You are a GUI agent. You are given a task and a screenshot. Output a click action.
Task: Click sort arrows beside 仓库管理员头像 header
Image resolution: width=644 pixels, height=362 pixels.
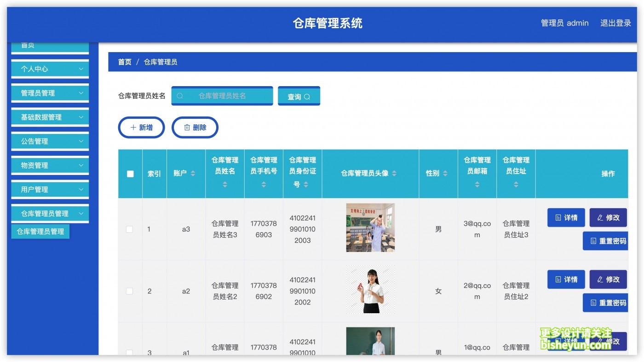(x=394, y=174)
